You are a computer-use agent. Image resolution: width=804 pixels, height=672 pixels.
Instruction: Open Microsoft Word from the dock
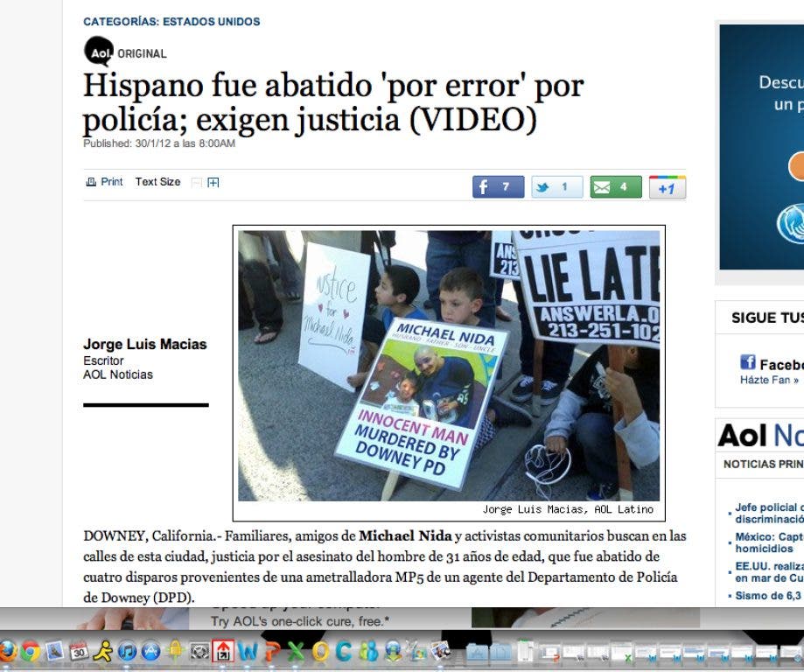coord(248,652)
